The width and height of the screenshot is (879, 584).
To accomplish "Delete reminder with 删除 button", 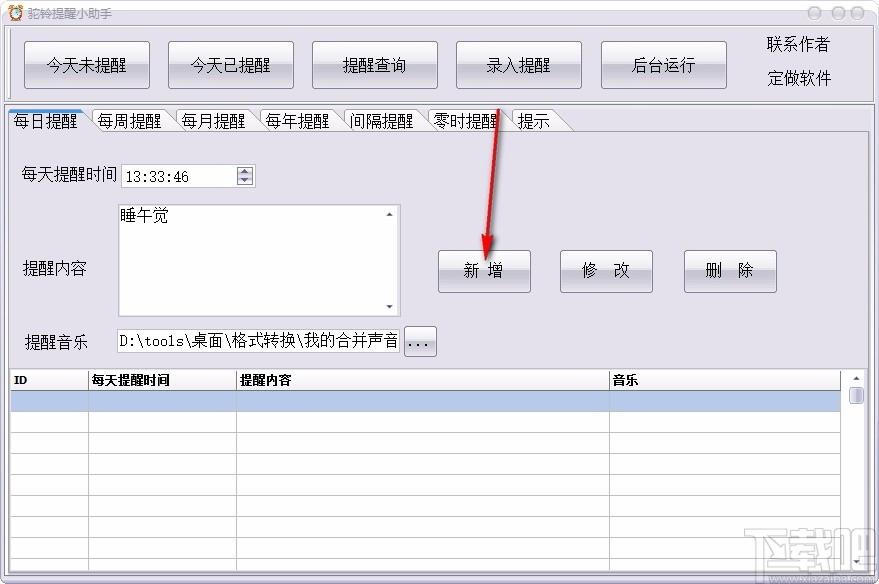I will [x=730, y=271].
